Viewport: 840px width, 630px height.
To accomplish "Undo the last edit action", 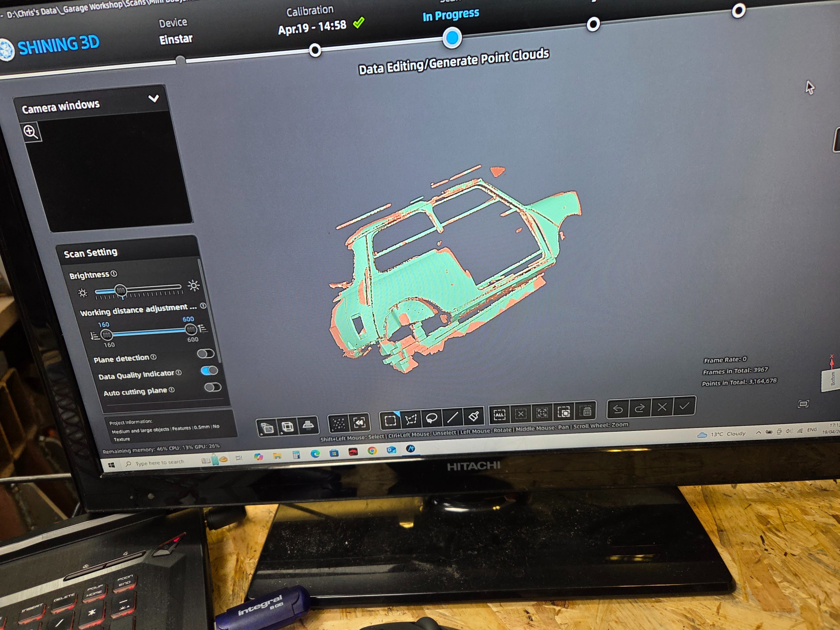I will tap(618, 409).
